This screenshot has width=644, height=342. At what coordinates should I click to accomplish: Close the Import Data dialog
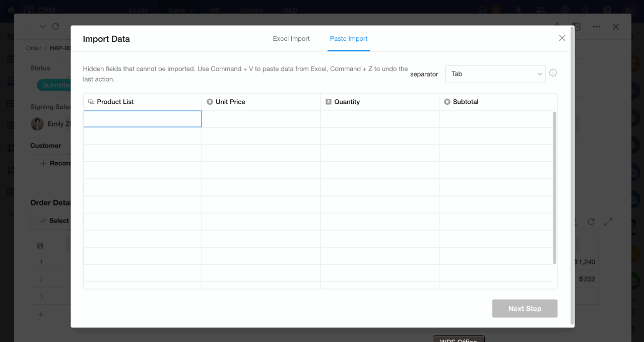click(x=562, y=38)
